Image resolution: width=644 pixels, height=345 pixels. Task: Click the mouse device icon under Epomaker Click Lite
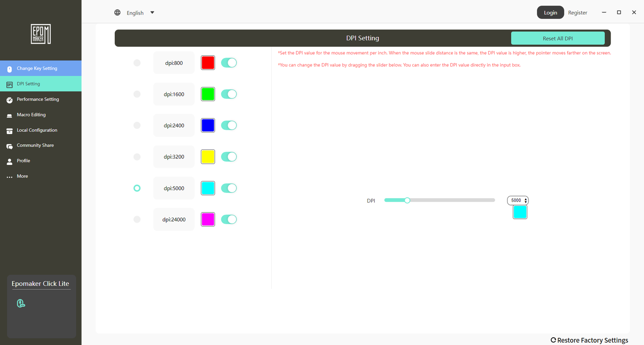[x=21, y=303]
